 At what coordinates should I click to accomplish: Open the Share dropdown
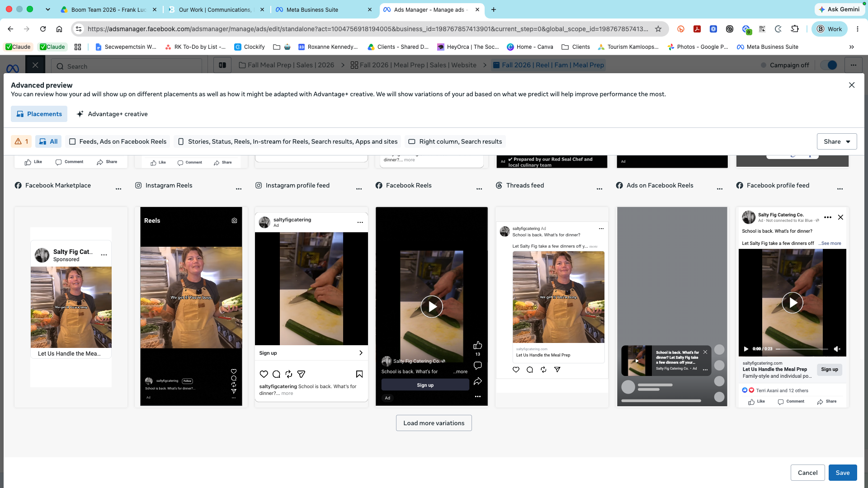click(837, 141)
